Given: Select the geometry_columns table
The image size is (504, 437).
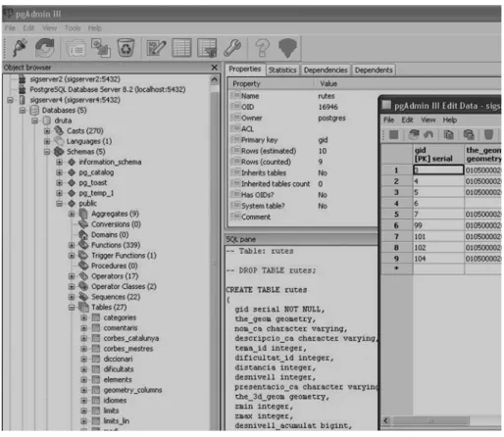Looking at the screenshot, I should (132, 390).
